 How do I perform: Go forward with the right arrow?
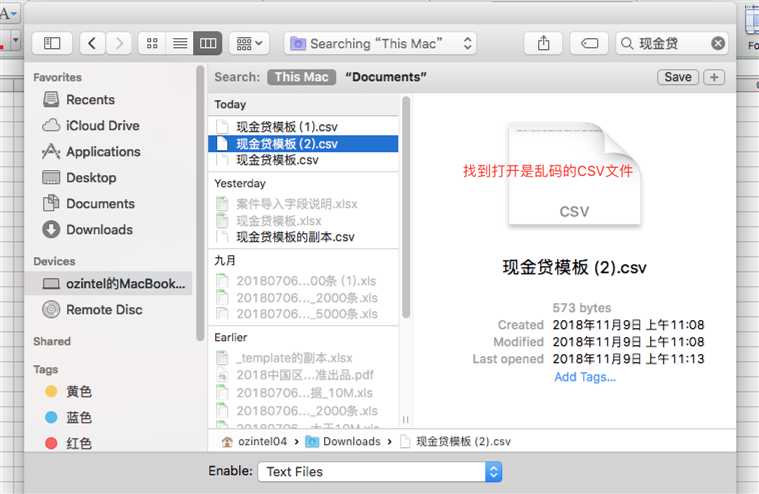click(x=119, y=44)
